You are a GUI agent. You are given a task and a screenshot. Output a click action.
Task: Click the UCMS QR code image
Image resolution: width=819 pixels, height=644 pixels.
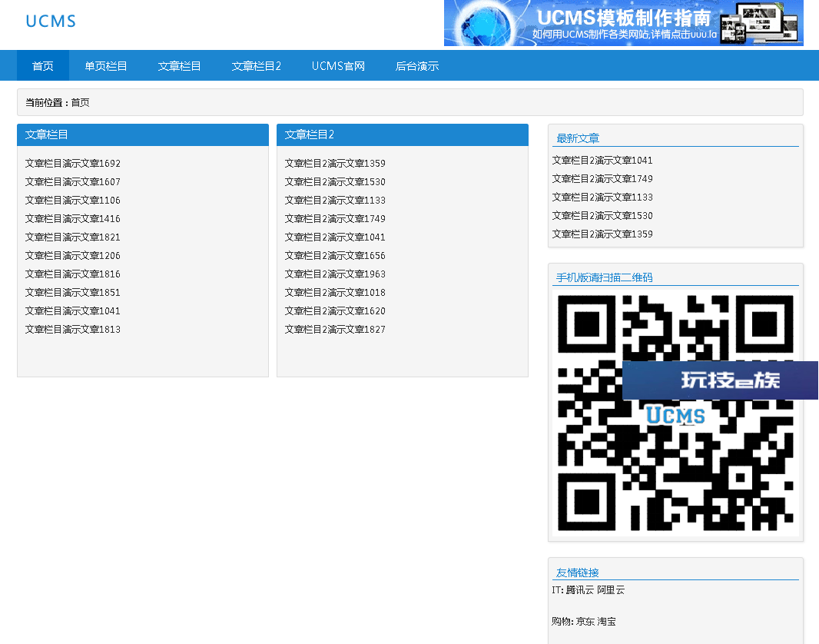tap(675, 413)
